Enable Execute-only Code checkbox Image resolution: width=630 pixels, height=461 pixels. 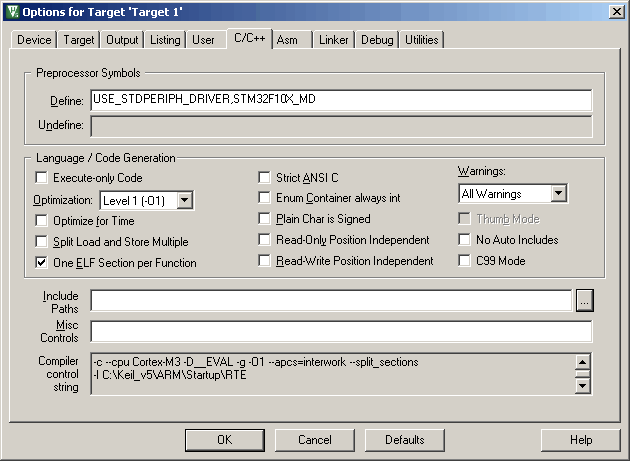click(x=42, y=178)
